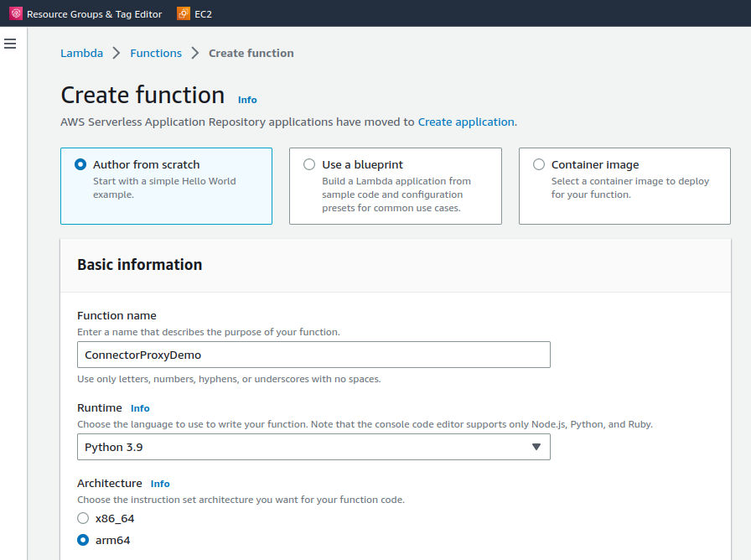The height and width of the screenshot is (560, 751).
Task: Open the Architecture Info link
Action: click(x=160, y=484)
